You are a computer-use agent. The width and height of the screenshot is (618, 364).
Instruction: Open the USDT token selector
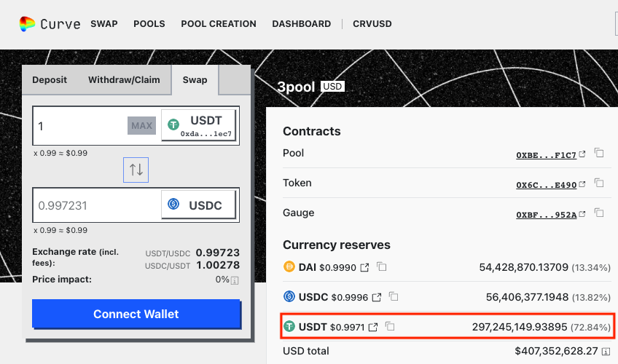pos(199,125)
